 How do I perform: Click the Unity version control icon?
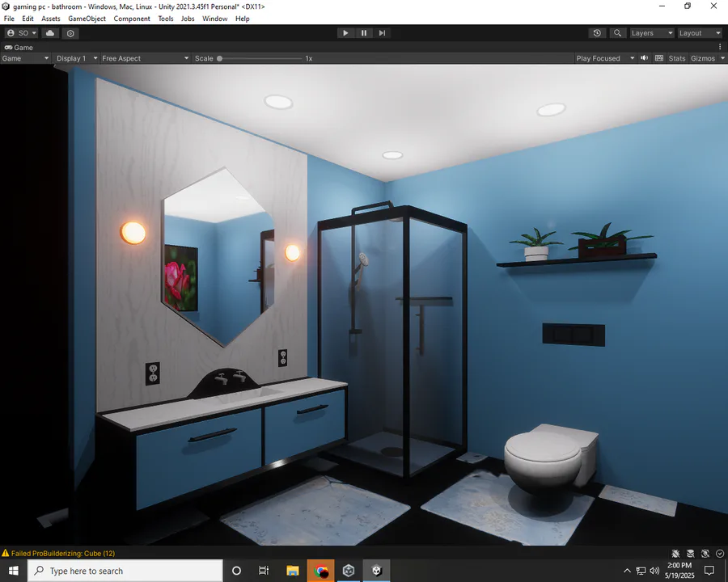tap(70, 33)
